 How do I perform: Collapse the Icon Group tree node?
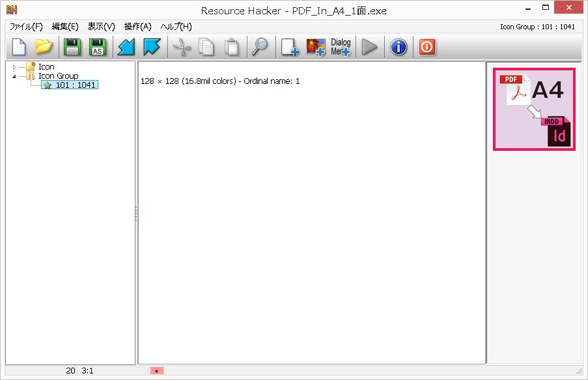(x=14, y=76)
